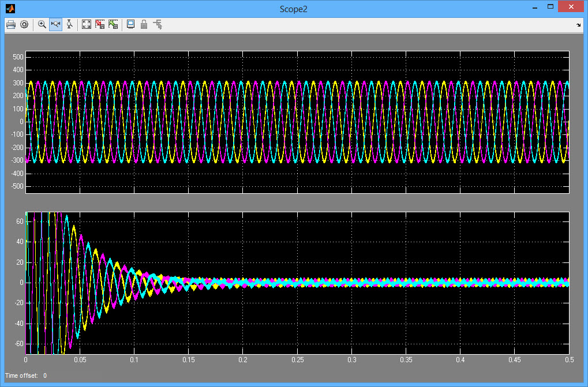Click the Time offset: 0 label
Image resolution: width=588 pixels, height=387 pixels.
point(26,375)
